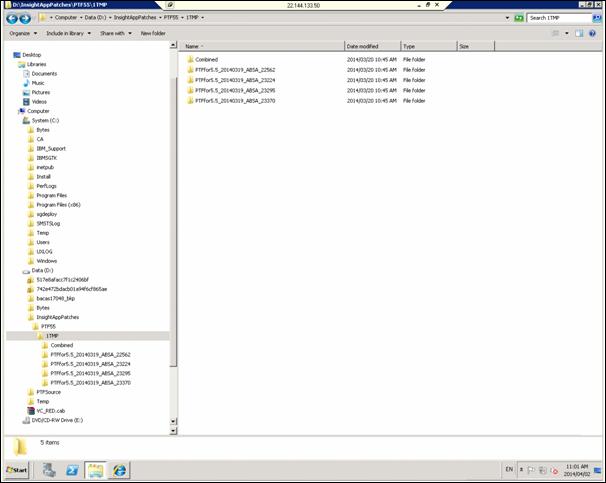Click the Start button
This screenshot has width=606, height=483.
tap(16, 468)
